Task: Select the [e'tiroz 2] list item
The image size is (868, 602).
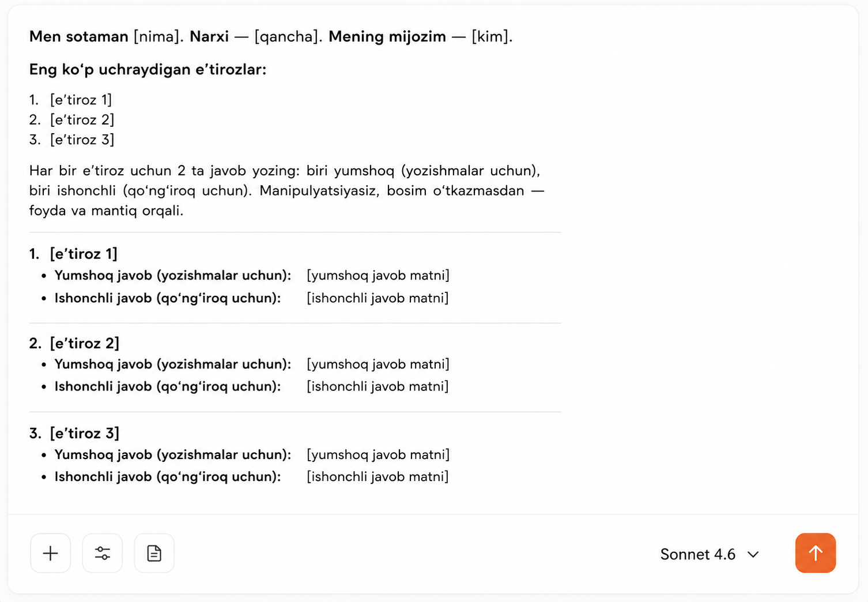Action: click(x=82, y=119)
